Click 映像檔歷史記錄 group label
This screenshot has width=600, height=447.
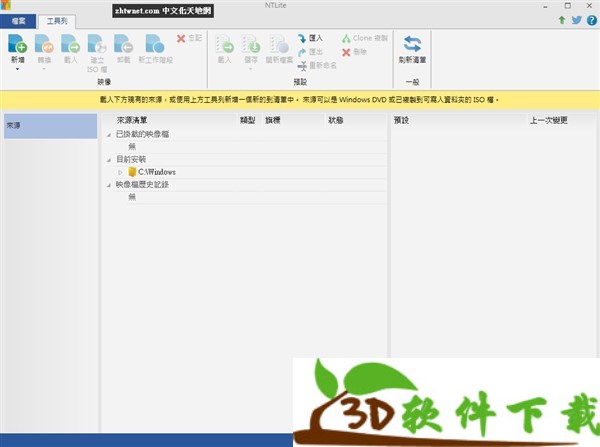(x=142, y=184)
